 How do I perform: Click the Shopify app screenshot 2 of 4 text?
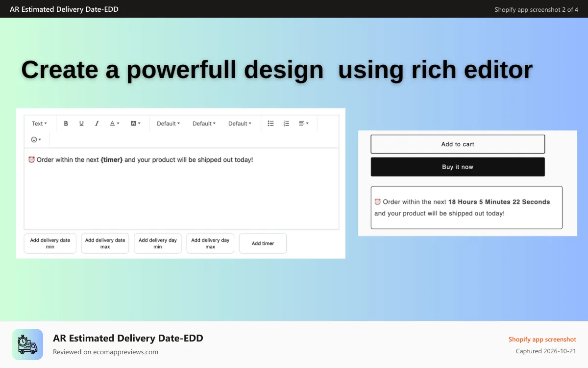tap(537, 9)
